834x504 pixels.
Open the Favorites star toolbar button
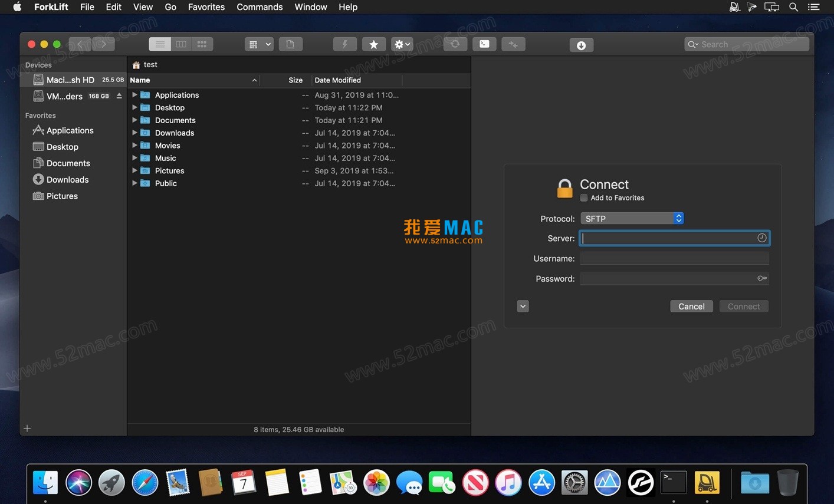[373, 44]
